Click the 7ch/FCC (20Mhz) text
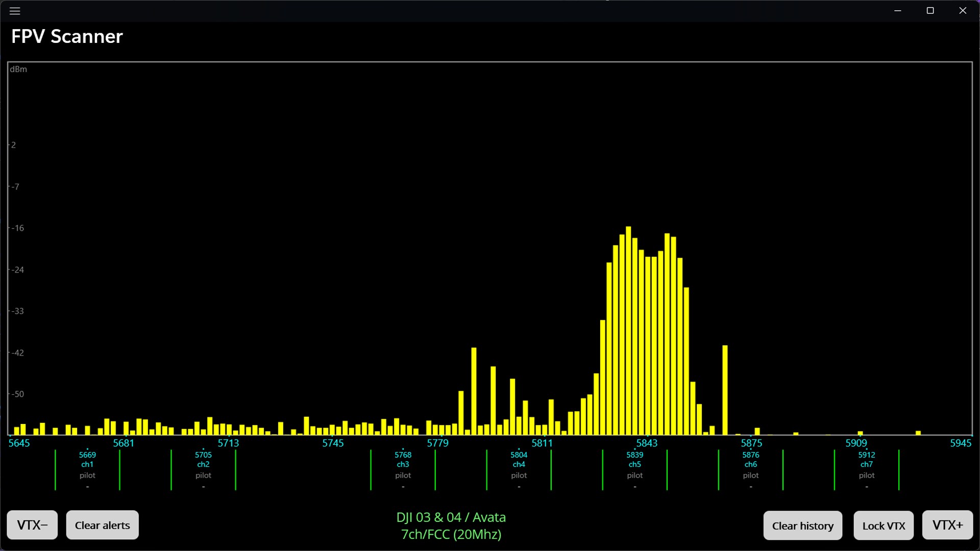980x551 pixels. tap(451, 534)
